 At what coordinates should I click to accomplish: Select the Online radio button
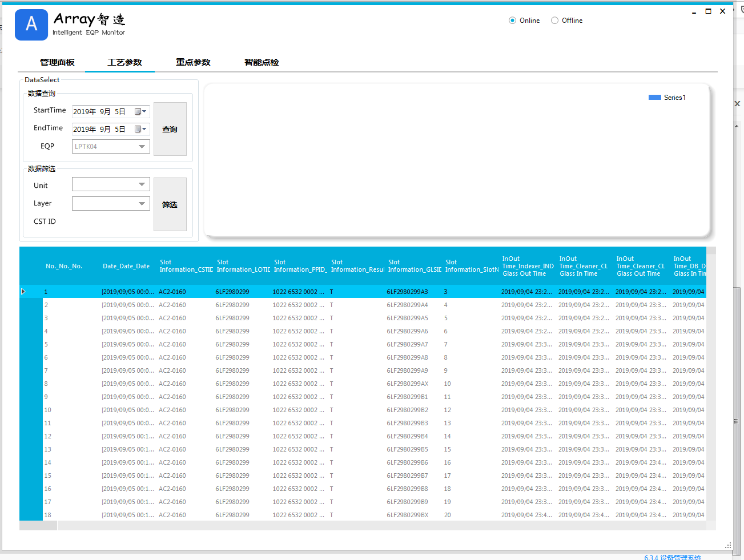[x=512, y=21]
